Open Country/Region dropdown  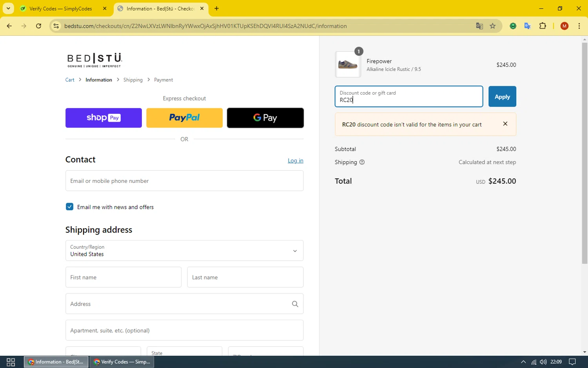[x=184, y=251]
